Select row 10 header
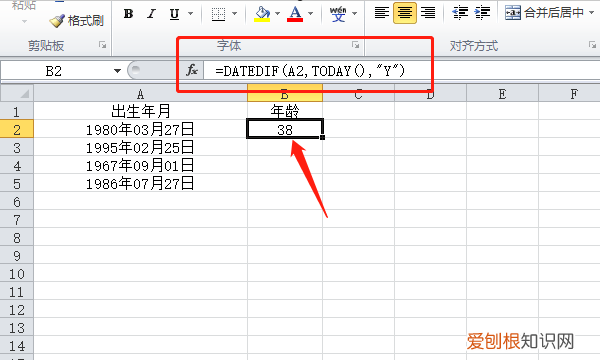The image size is (600, 360). coord(17,274)
